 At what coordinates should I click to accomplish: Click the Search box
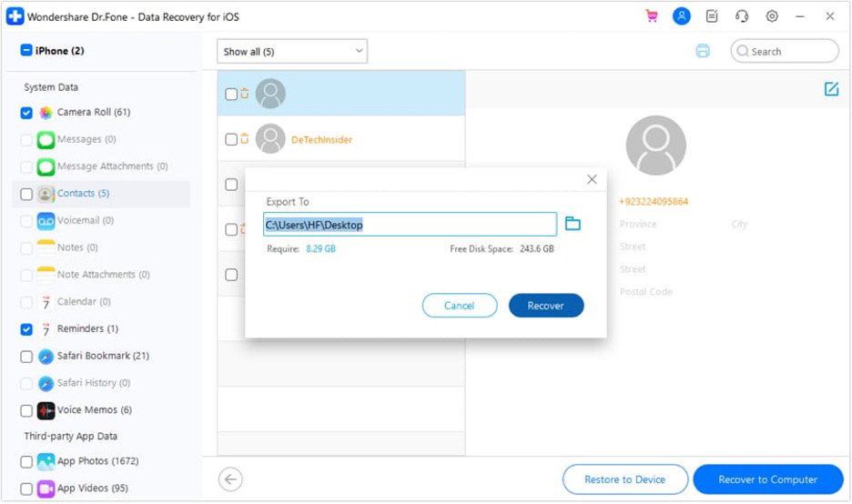(785, 51)
